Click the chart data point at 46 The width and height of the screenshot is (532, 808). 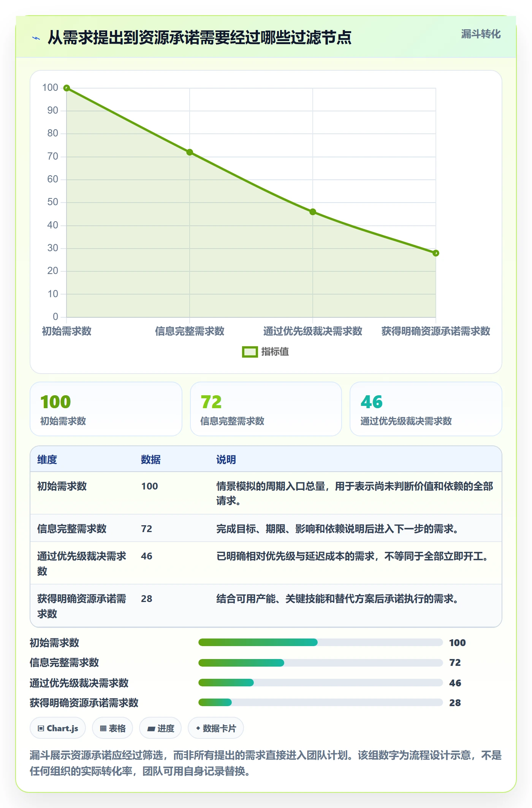313,212
